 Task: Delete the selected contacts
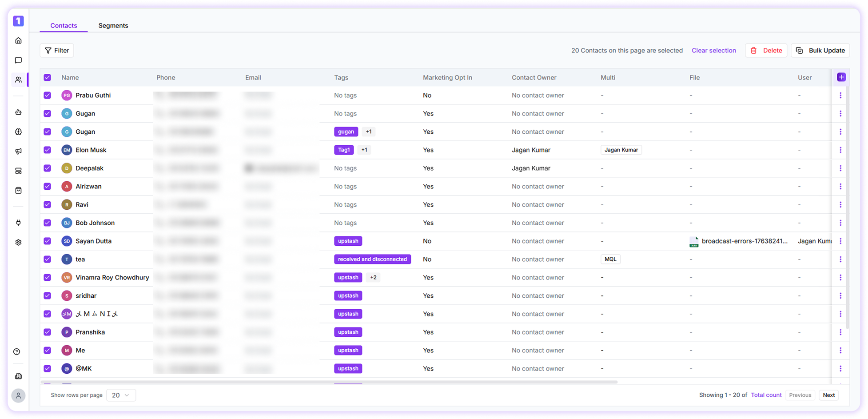pyautogui.click(x=766, y=50)
